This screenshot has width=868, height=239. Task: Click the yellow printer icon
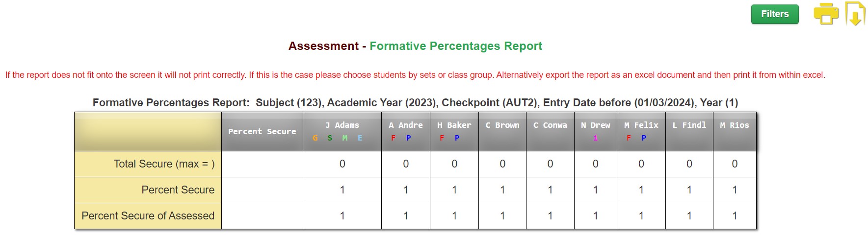(x=826, y=14)
